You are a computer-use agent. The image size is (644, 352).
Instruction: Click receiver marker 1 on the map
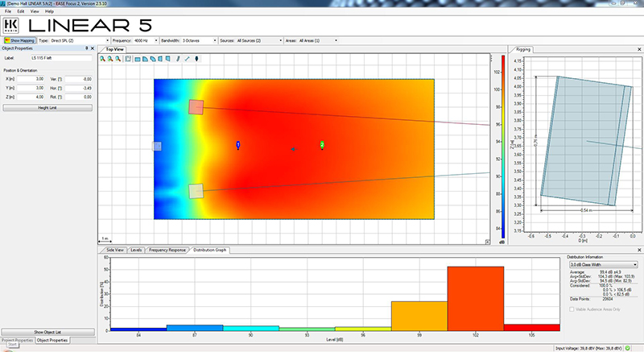pos(237,145)
